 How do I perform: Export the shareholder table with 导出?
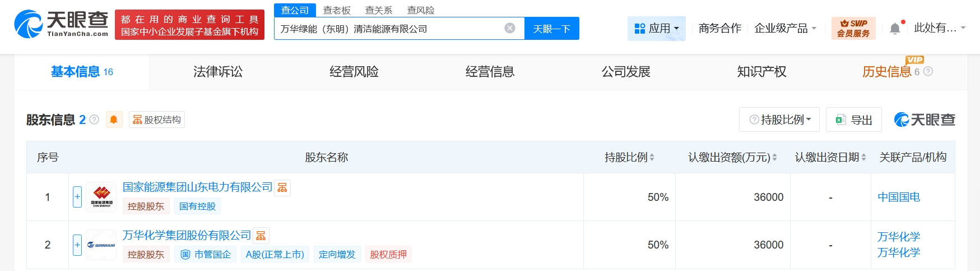pos(853,120)
